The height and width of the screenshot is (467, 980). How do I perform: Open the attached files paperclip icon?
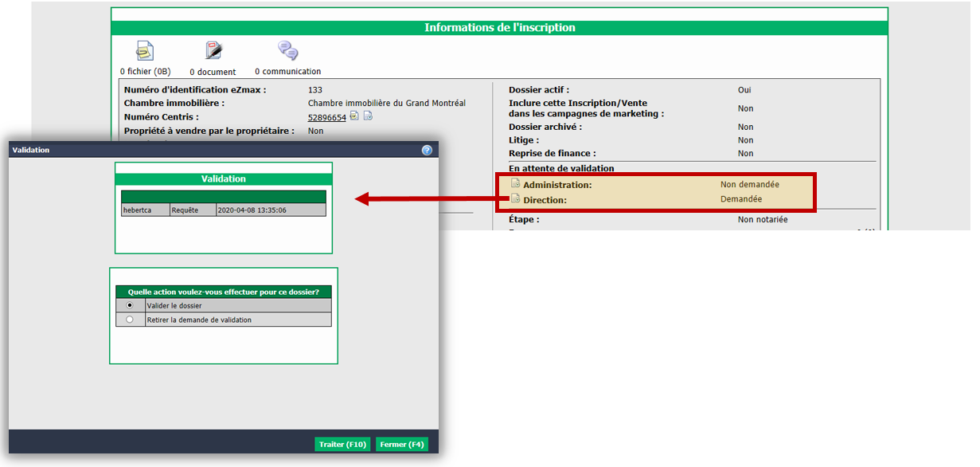click(144, 51)
